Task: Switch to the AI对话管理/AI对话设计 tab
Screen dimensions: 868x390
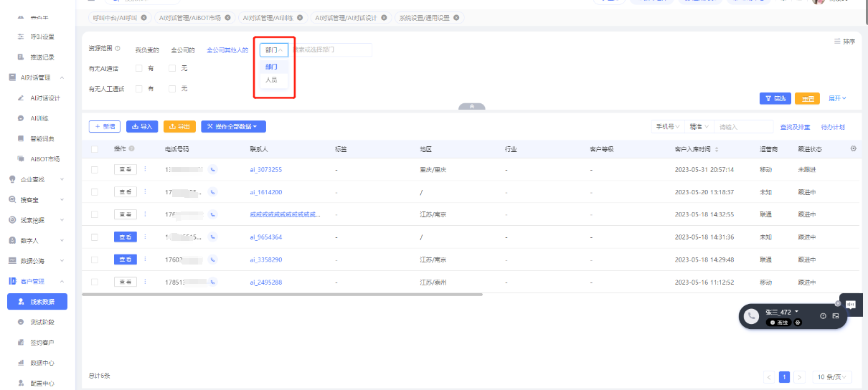Action: pyautogui.click(x=346, y=17)
